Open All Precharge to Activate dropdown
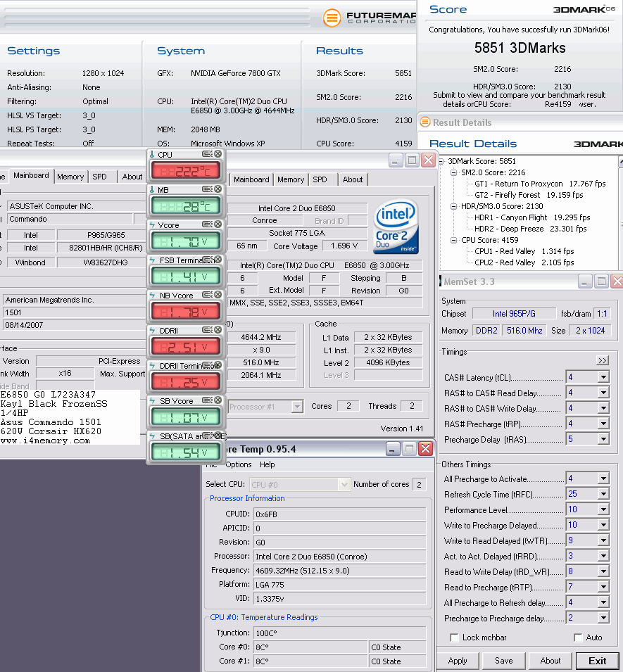 (x=603, y=478)
